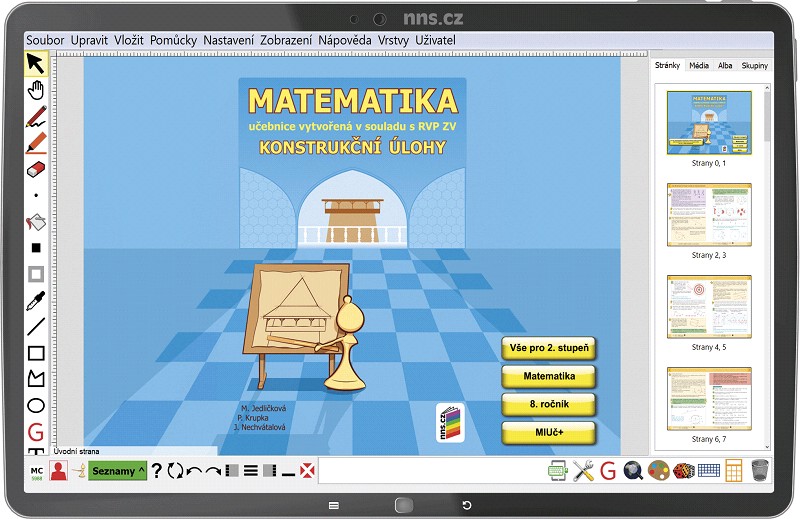Click the dice icon
The height and width of the screenshot is (519, 800).
click(x=683, y=471)
